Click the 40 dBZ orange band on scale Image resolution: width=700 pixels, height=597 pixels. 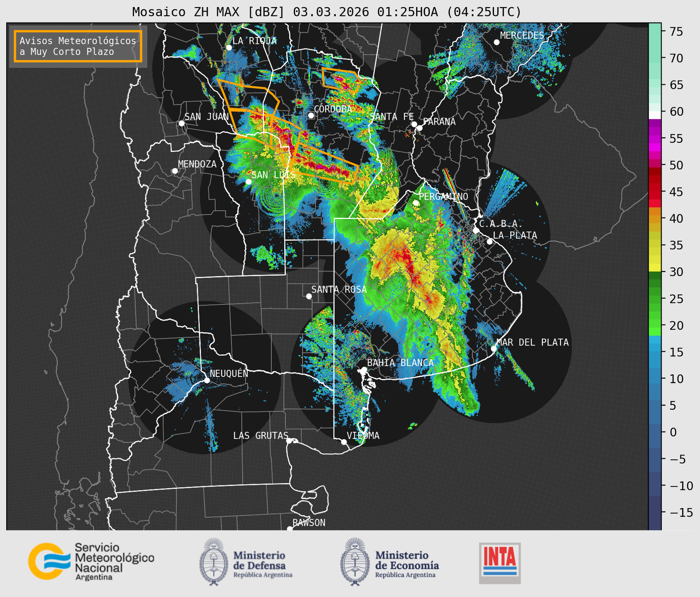click(x=655, y=218)
